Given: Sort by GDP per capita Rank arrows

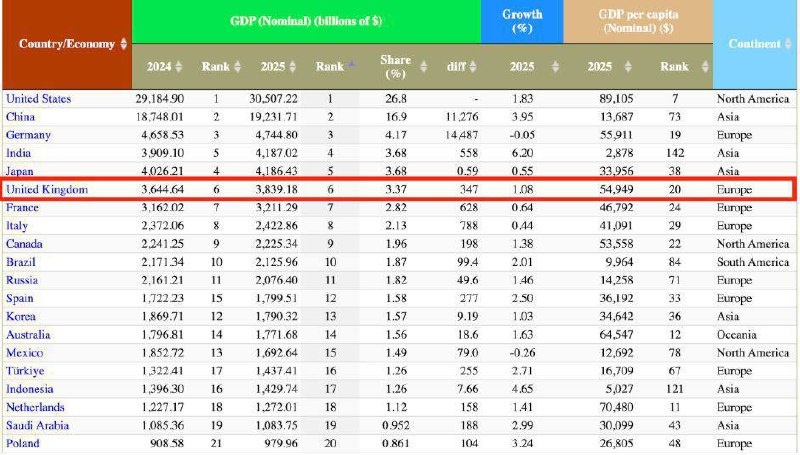Looking at the screenshot, I should pos(705,67).
